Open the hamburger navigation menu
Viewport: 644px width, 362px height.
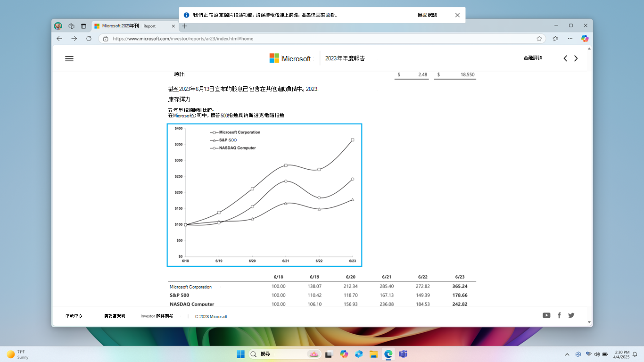69,59
